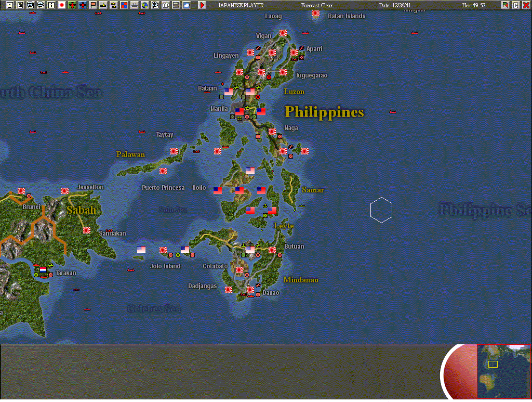Click the red play end-turn arrow
The height and width of the screenshot is (402, 532).
coord(202,5)
